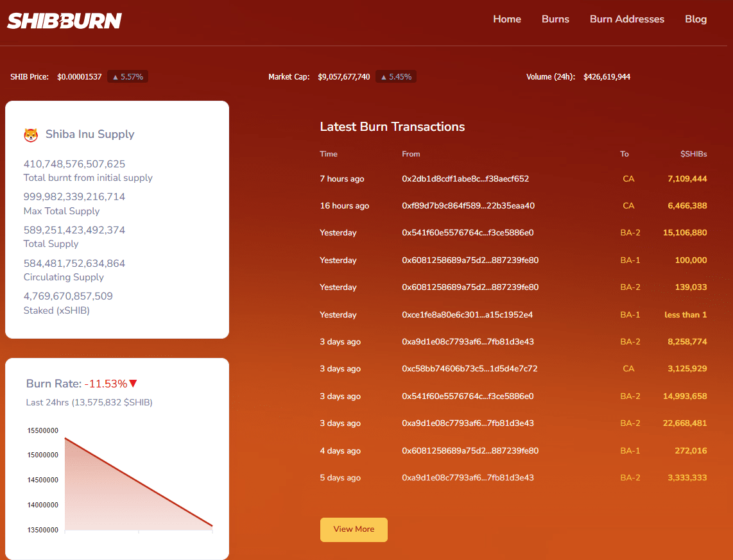The image size is (733, 560).
Task: Click the SHIB price $0.00001537
Action: [80, 76]
